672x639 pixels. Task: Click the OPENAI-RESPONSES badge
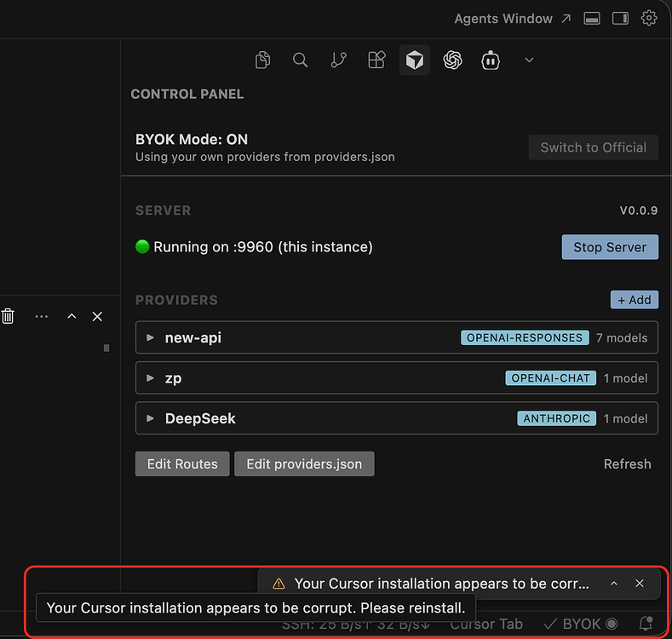pyautogui.click(x=525, y=337)
